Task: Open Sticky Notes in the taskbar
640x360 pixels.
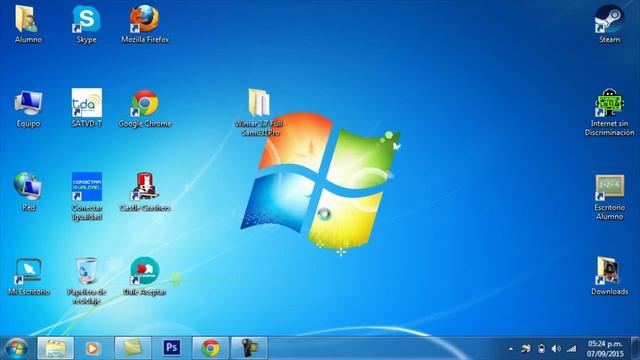Action: click(133, 349)
